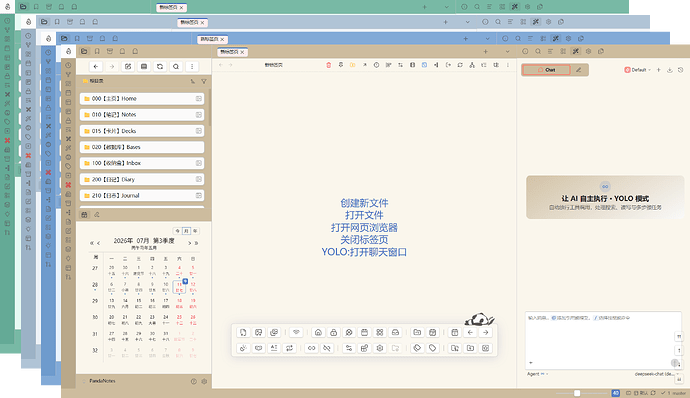Go to next year with double-right chevron
The height and width of the screenshot is (398, 690).
pos(196,243)
